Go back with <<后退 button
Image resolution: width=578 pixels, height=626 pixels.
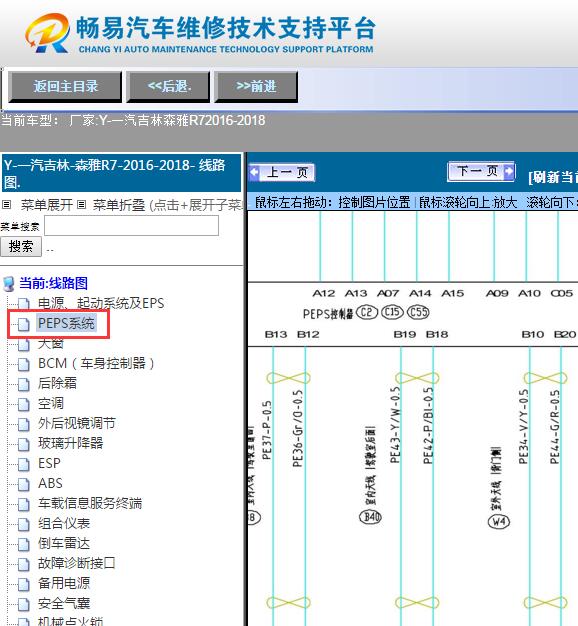[x=168, y=87]
